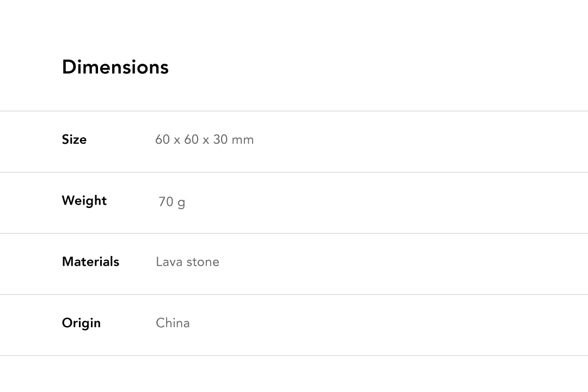Click the number 70 in Weight row

point(166,202)
